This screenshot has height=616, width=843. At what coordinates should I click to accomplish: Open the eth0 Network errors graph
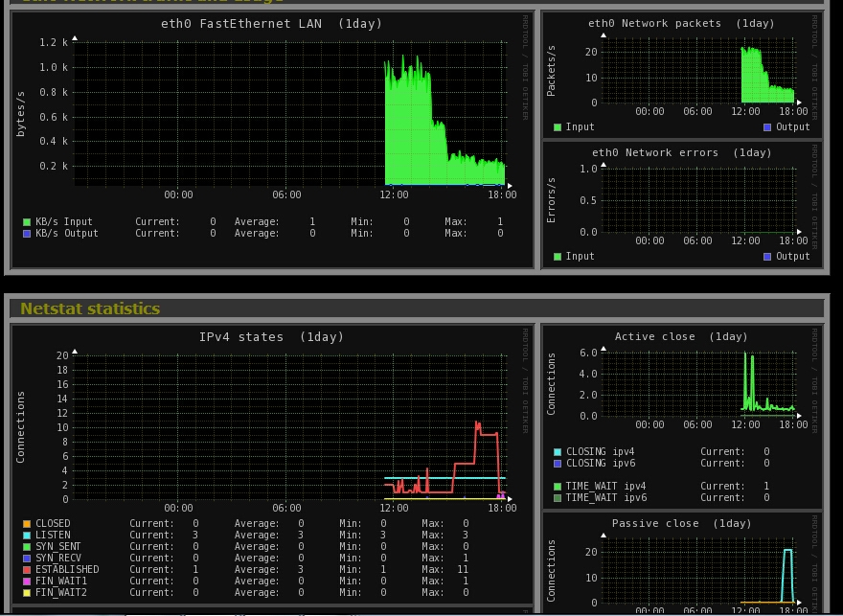(682, 205)
